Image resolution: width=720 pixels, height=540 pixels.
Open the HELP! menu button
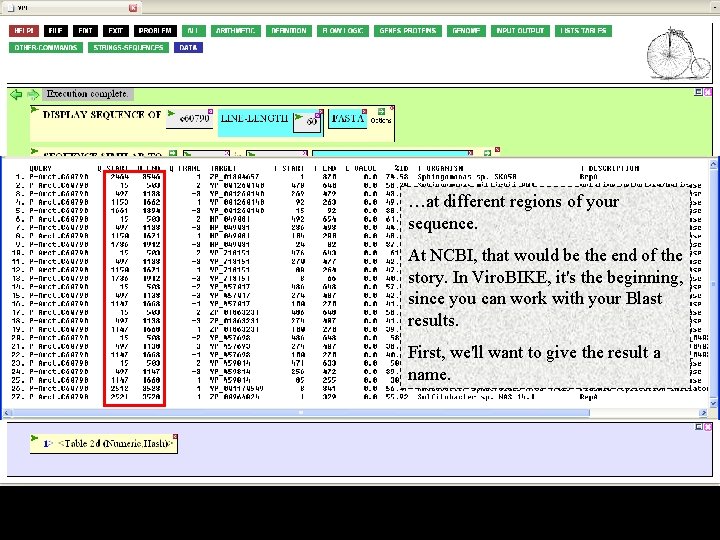[x=24, y=31]
